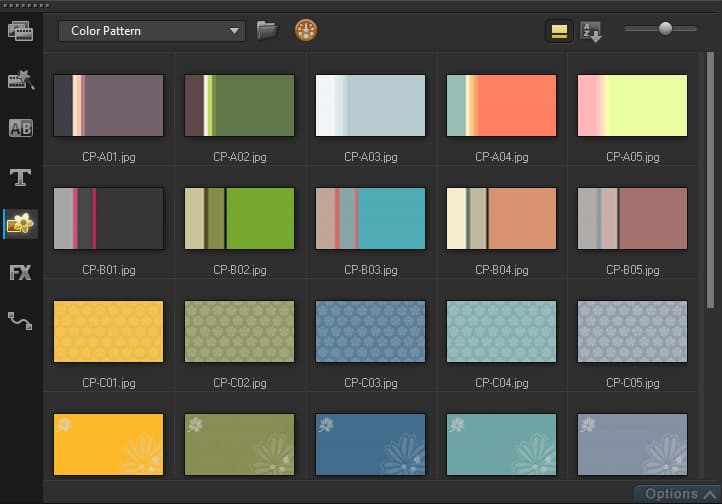Screen dimensions: 722x504
Task: Select the Graphic category icon
Action: tap(21, 224)
